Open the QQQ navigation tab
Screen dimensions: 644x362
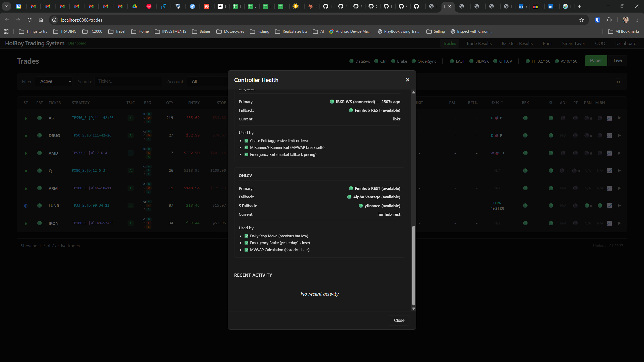pos(600,43)
